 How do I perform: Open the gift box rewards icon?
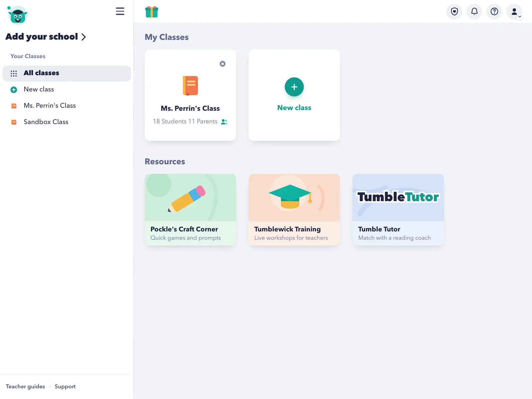[x=152, y=12]
